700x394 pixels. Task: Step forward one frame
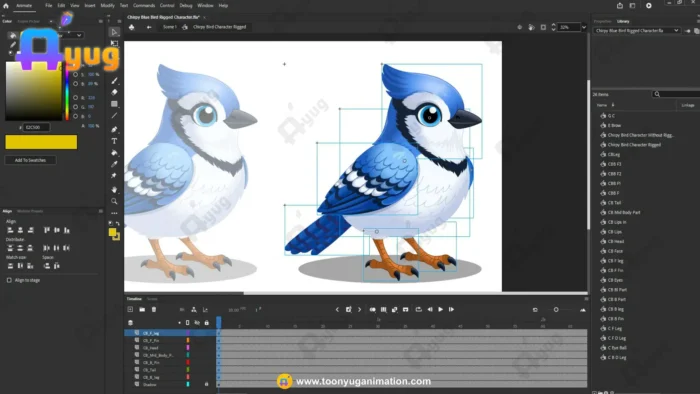[451, 309]
